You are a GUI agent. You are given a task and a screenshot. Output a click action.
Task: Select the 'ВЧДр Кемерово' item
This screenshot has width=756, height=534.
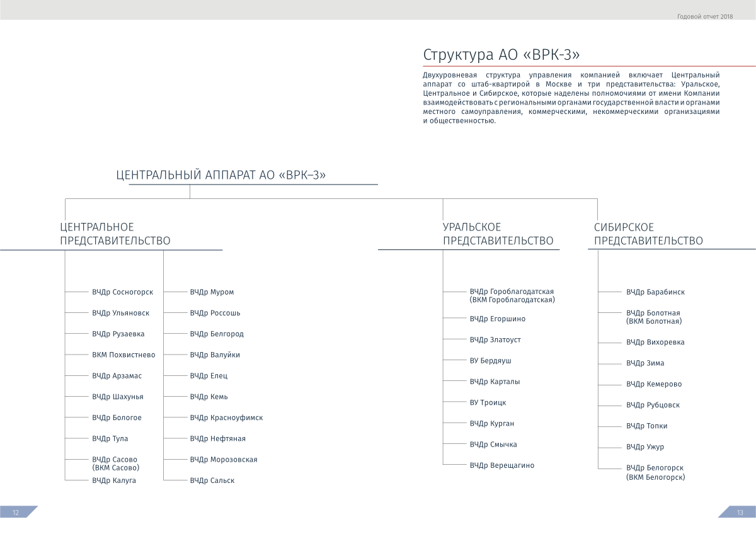[653, 384]
